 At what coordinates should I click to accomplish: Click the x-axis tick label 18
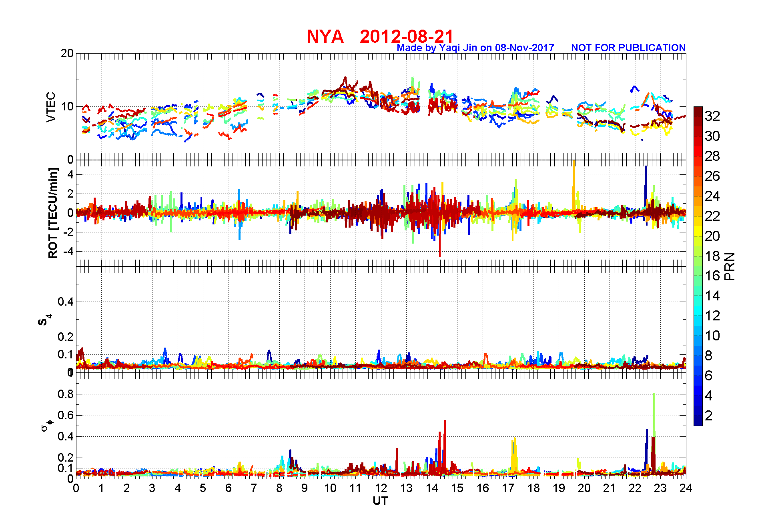click(533, 488)
